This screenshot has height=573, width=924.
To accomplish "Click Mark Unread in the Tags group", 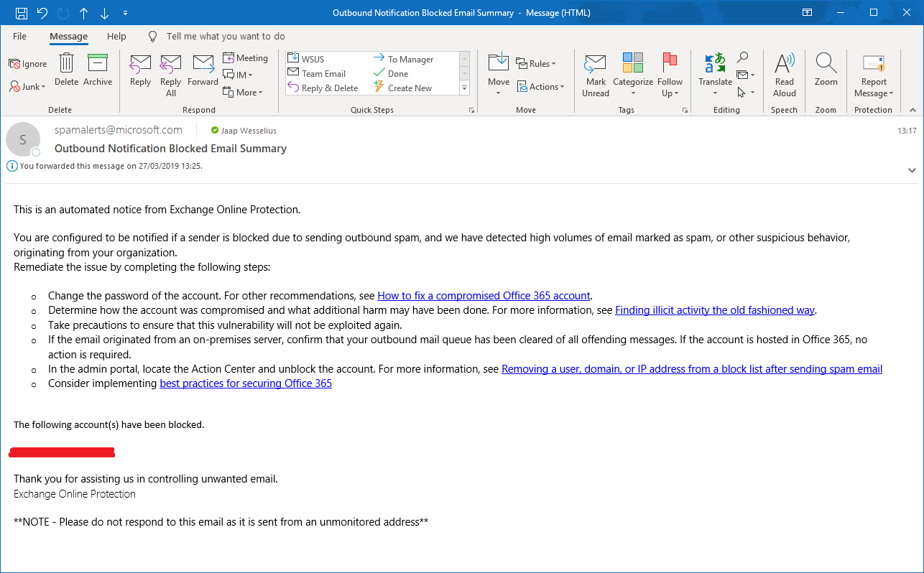I will tap(595, 74).
